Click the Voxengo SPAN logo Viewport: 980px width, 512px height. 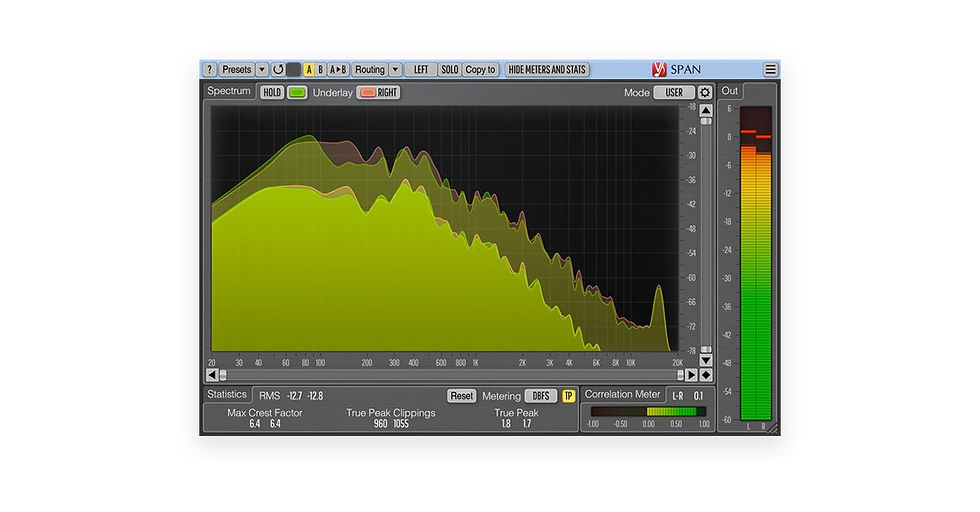[676, 69]
